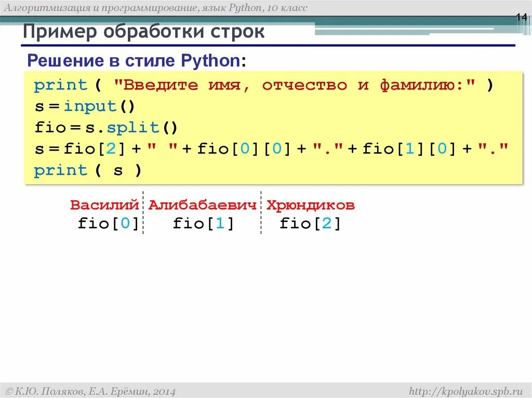Click the copyright text 'К.Ю. Поляков, Е.А. Ерёмин, 2014'
Screen dimensions: 532x398
(x=90, y=392)
